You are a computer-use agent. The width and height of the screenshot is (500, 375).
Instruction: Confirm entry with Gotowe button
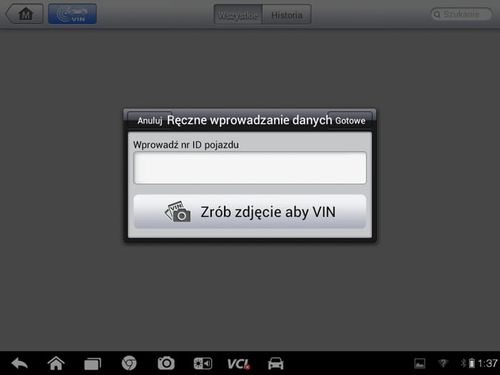[x=350, y=120]
